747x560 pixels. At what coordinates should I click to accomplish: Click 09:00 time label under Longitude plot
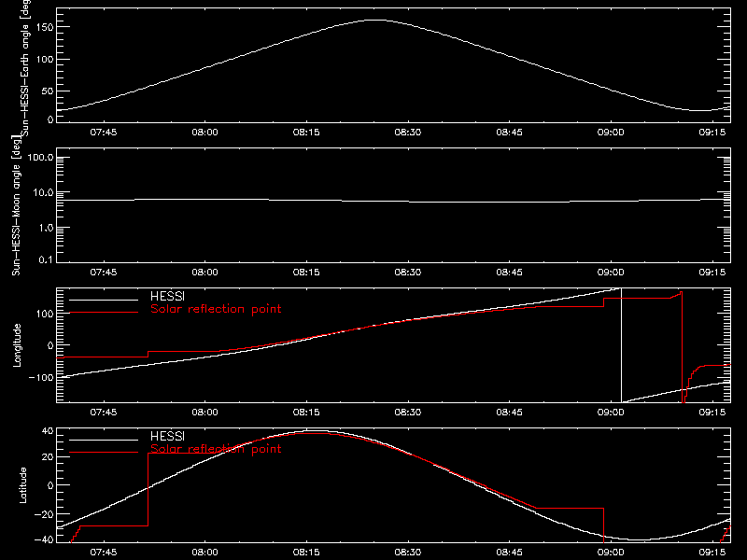(x=611, y=413)
